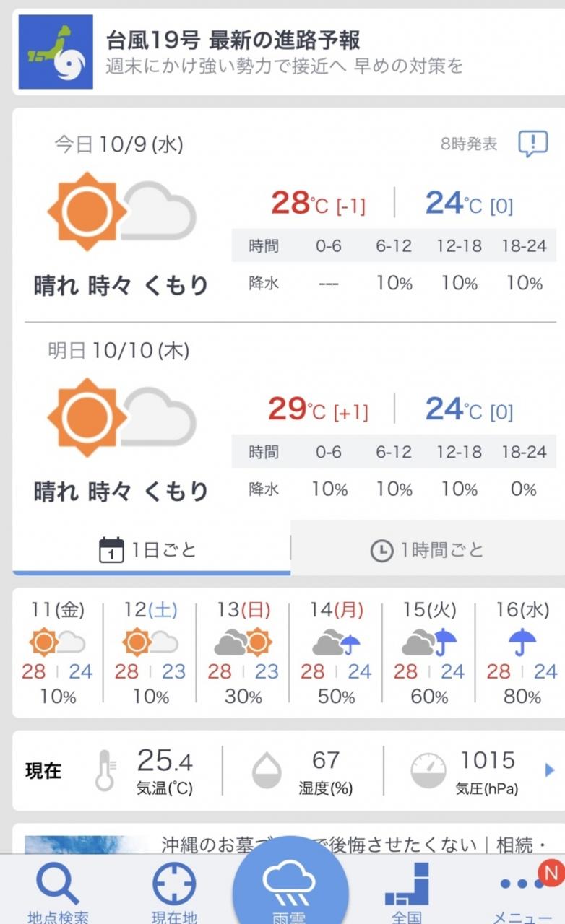Tap tomorrow's sunny-cloudy weather icon

pos(121,417)
